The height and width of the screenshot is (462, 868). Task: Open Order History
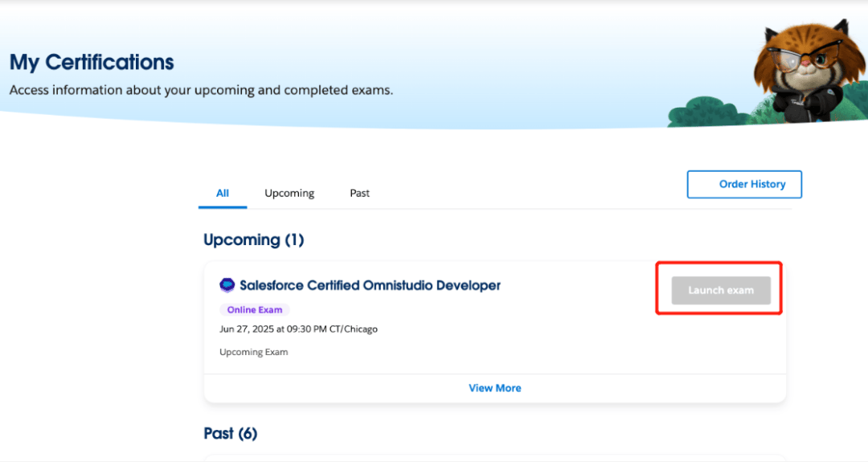pyautogui.click(x=744, y=184)
